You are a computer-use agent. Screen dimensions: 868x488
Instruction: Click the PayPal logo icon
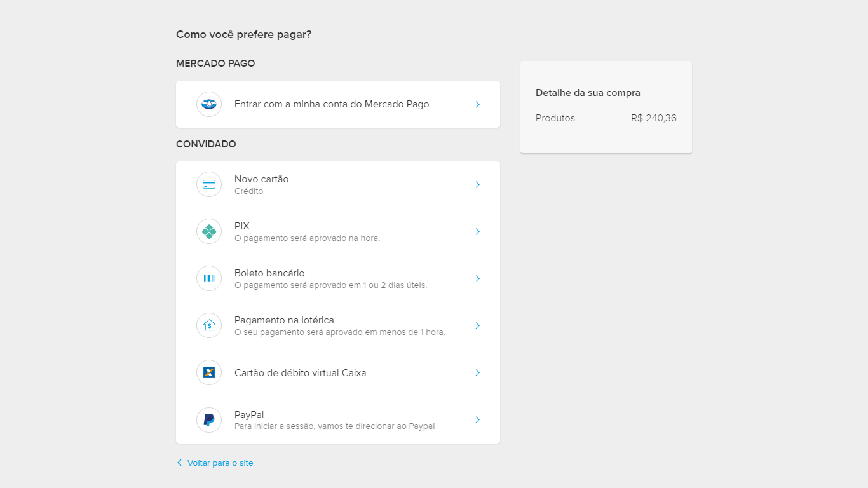point(209,419)
